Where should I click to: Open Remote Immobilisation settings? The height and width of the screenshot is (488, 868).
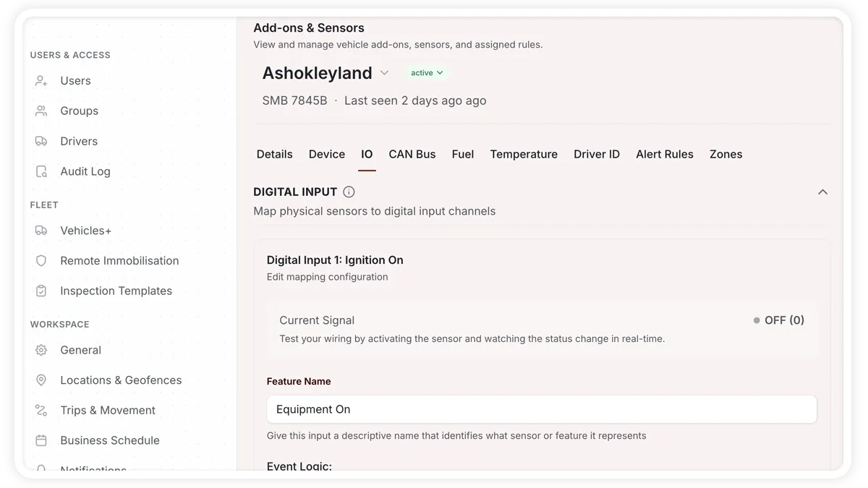(119, 261)
